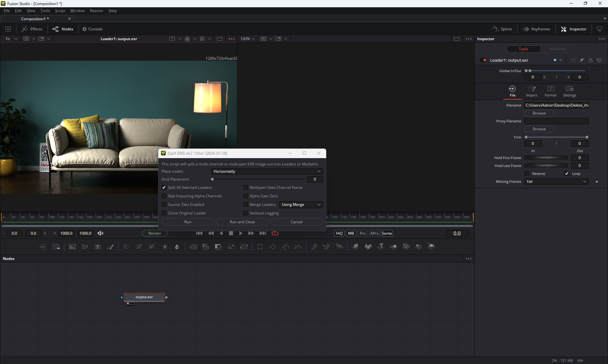Add an Ellipse mask from the toolbar
The width and height of the screenshot is (608, 364).
click(x=273, y=247)
